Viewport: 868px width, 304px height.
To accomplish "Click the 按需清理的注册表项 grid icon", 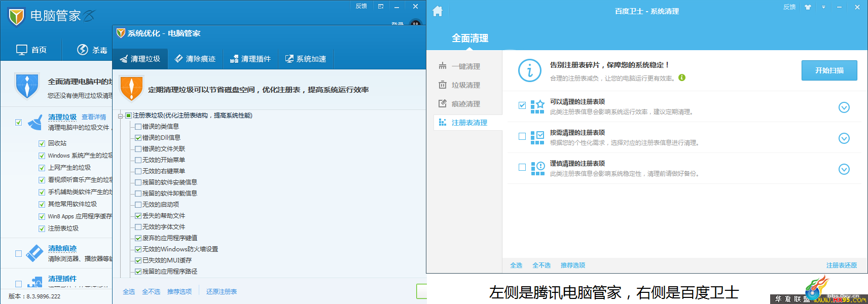I will click(x=537, y=138).
